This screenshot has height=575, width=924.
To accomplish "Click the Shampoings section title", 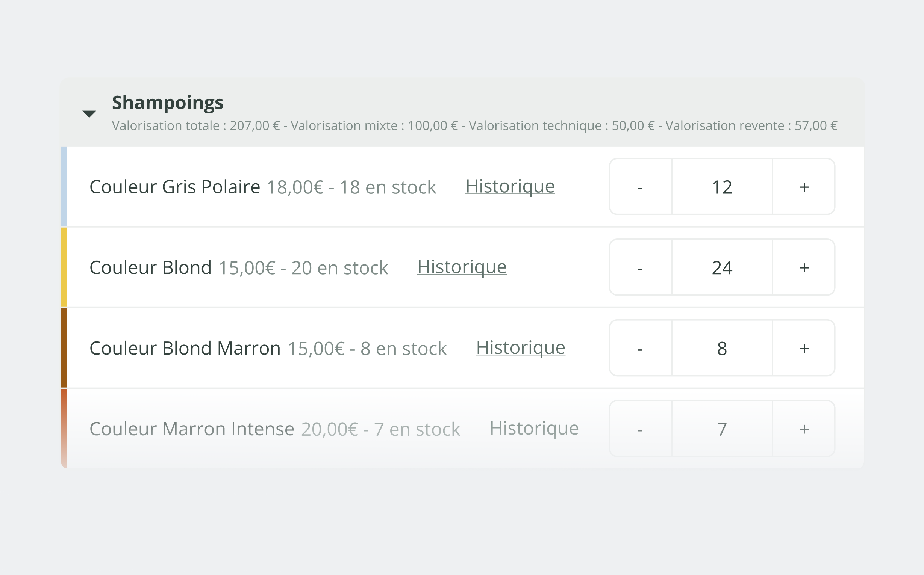I will click(x=167, y=103).
